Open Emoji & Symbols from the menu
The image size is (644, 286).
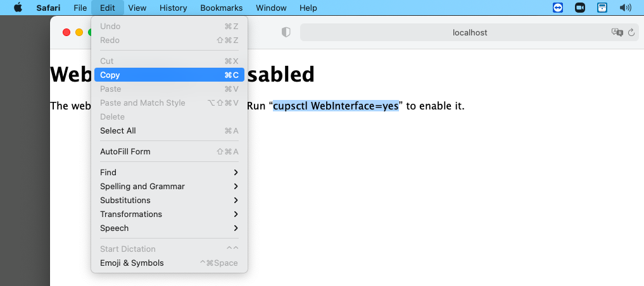[x=169, y=263]
